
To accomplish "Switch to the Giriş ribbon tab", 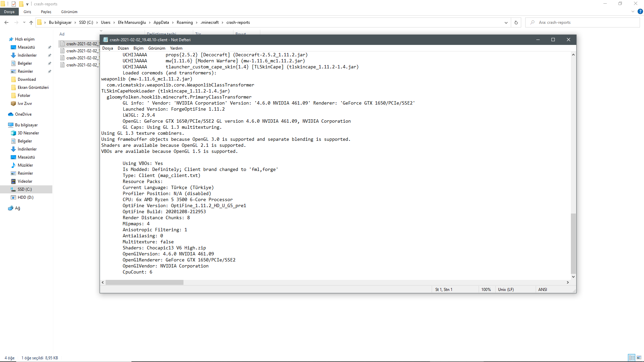I will tap(28, 12).
